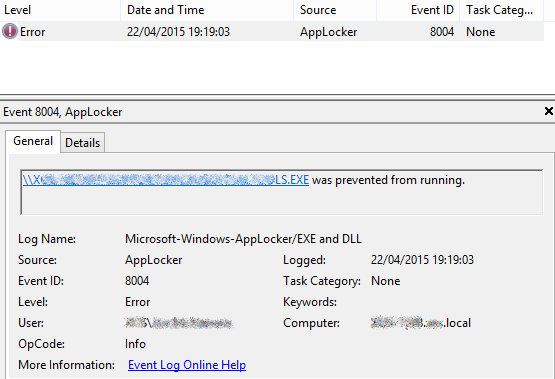Screen dimensions: 555x379
Task: Sort events by Source column header
Action: click(x=335, y=10)
